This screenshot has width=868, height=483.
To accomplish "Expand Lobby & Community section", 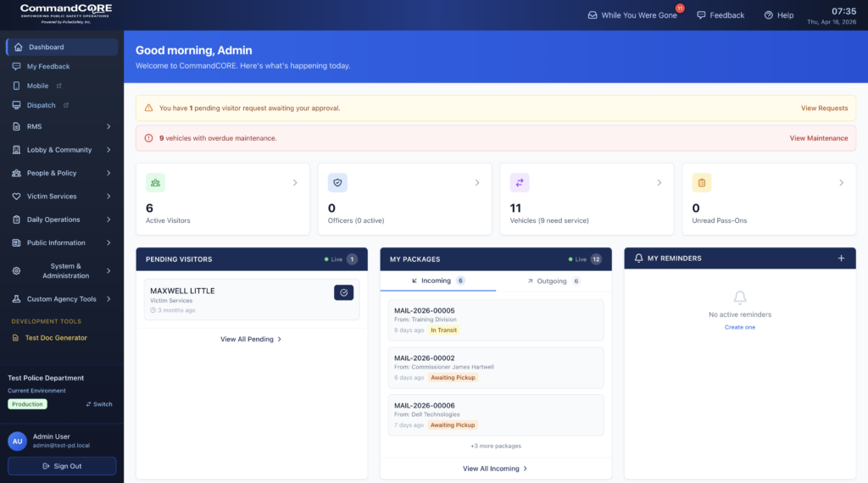I will tap(61, 150).
